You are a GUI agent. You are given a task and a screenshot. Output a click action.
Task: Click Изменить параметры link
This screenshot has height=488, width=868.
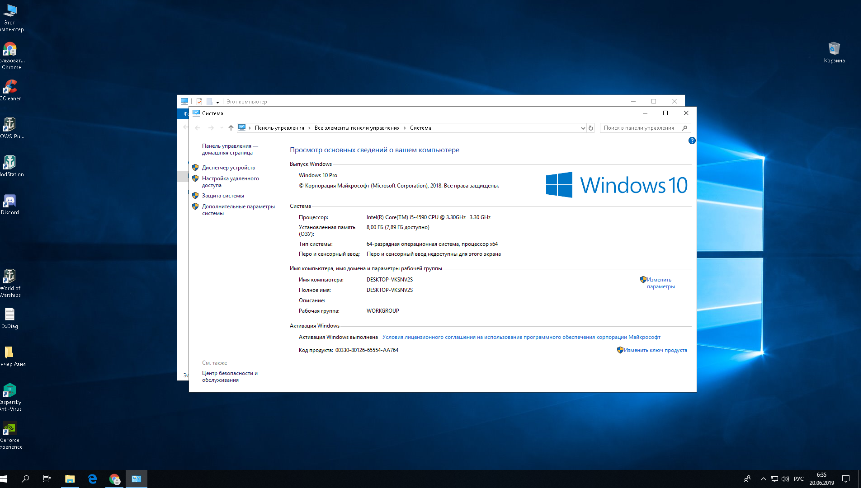click(x=660, y=283)
